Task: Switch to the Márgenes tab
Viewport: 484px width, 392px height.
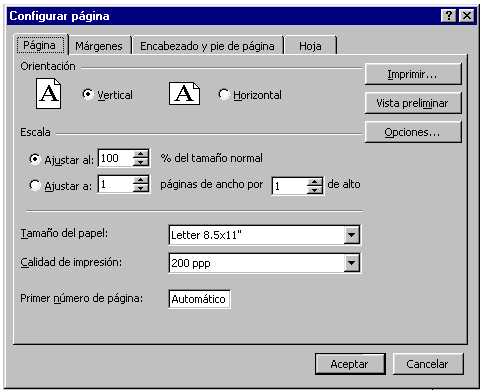Action: pos(99,46)
